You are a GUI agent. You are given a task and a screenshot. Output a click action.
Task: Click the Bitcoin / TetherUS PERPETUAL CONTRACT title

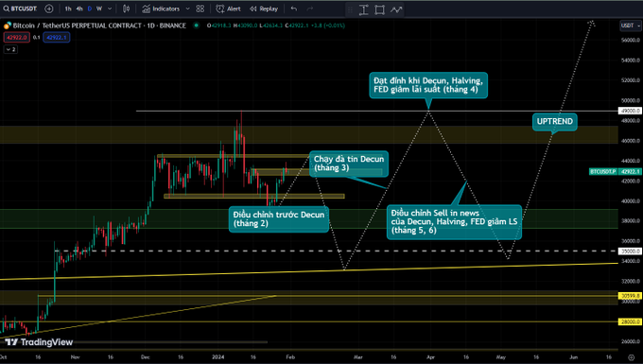click(99, 26)
